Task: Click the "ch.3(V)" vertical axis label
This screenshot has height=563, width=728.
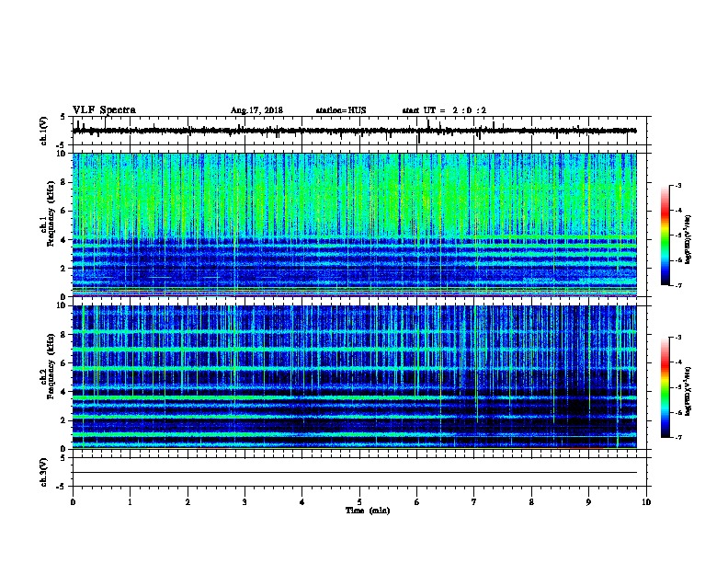Action: [x=43, y=472]
